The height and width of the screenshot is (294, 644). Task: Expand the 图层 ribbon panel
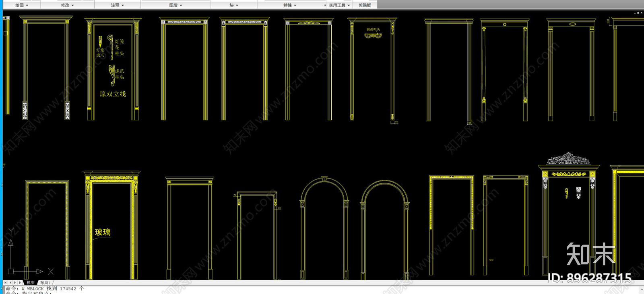click(175, 5)
